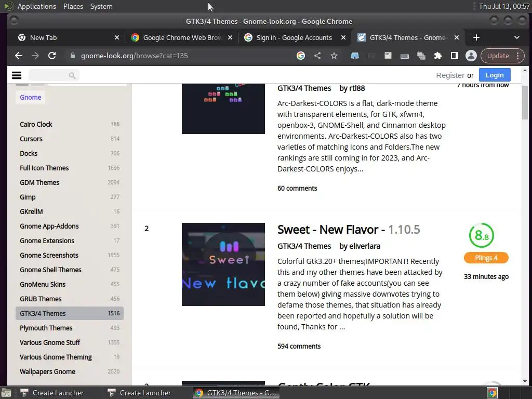
Task: Open the Chrome profile avatar menu
Action: click(471, 56)
